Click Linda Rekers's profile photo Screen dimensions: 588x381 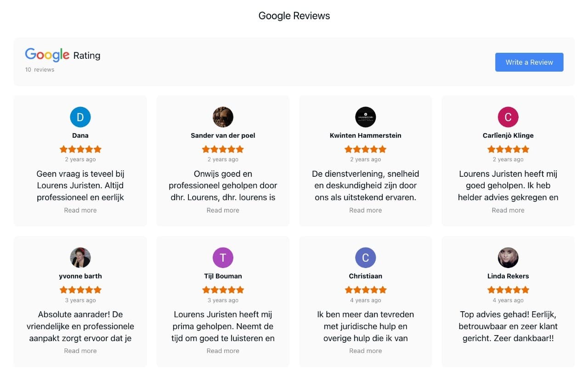point(508,258)
